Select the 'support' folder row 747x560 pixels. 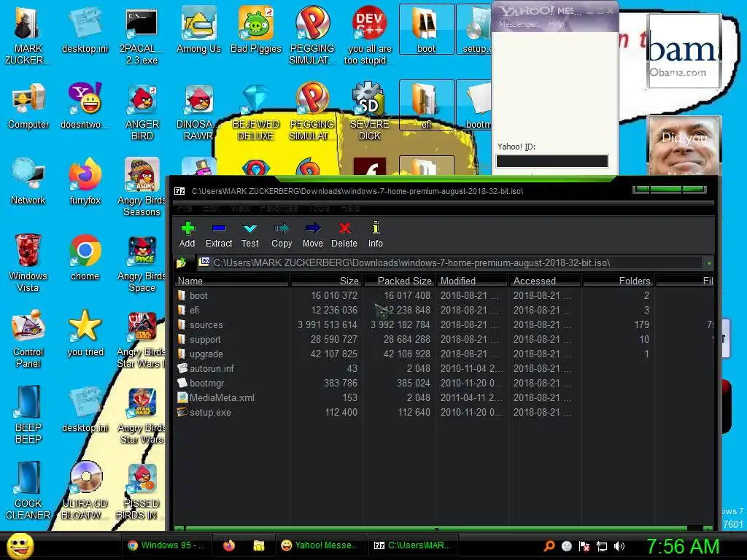coord(444,340)
